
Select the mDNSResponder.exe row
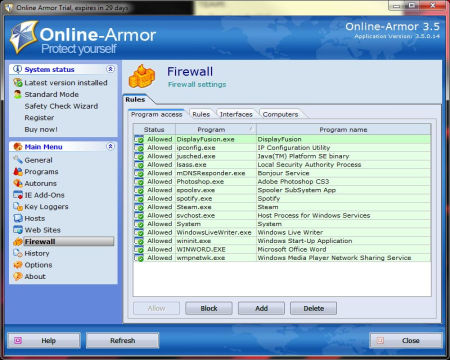282,173
